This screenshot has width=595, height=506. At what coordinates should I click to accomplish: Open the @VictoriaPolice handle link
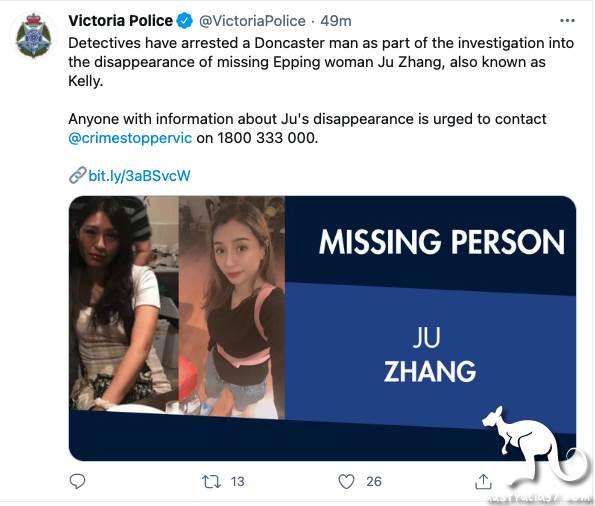252,21
